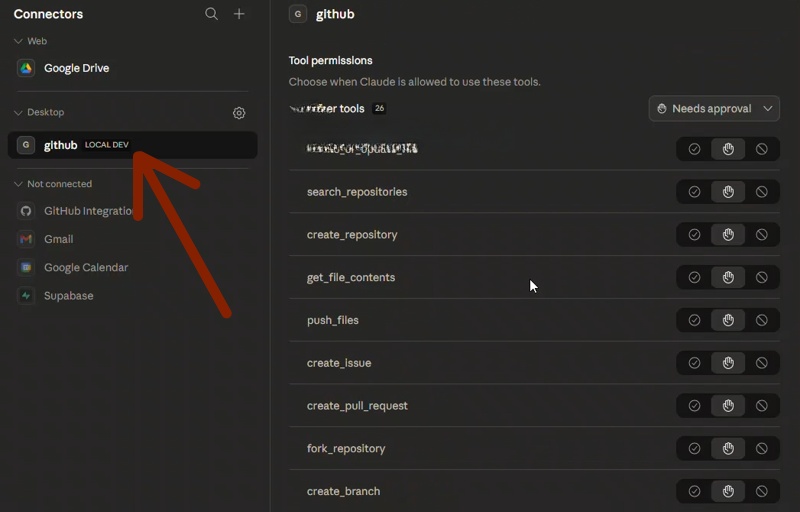Click the Supabase bolt icon

click(26, 295)
